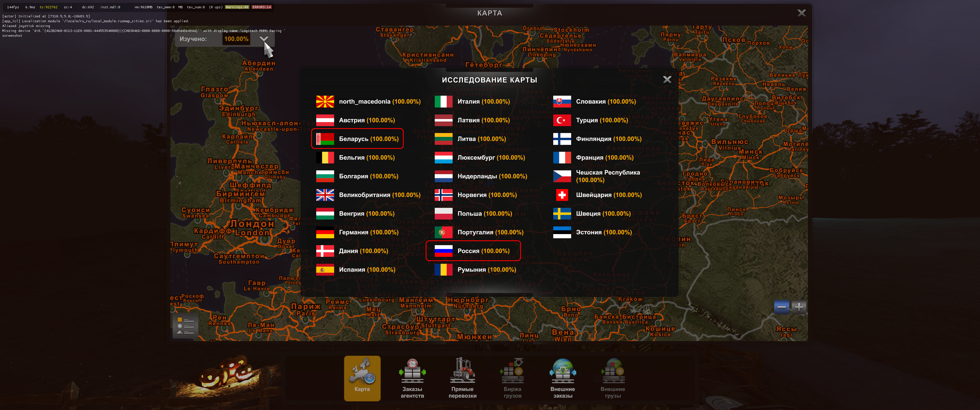
Task: Click the Austria flag icon
Action: click(325, 120)
